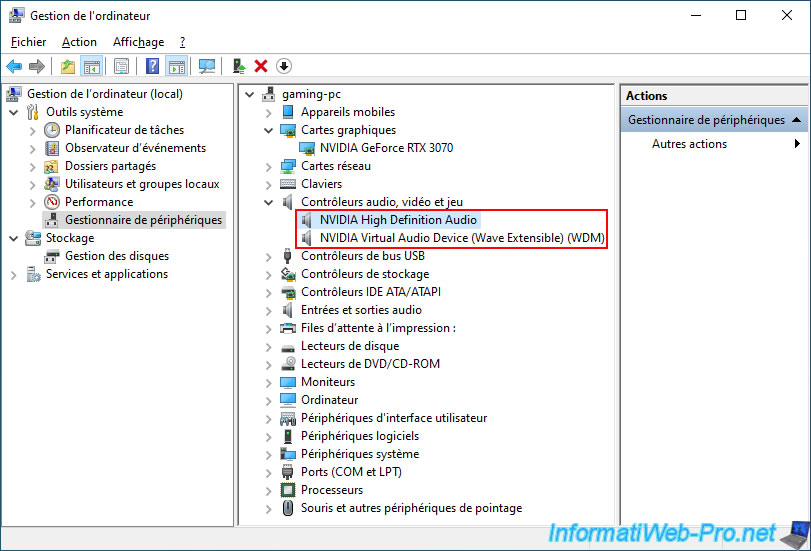
Task: Click the Observateur d'événements icon
Action: (x=52, y=148)
